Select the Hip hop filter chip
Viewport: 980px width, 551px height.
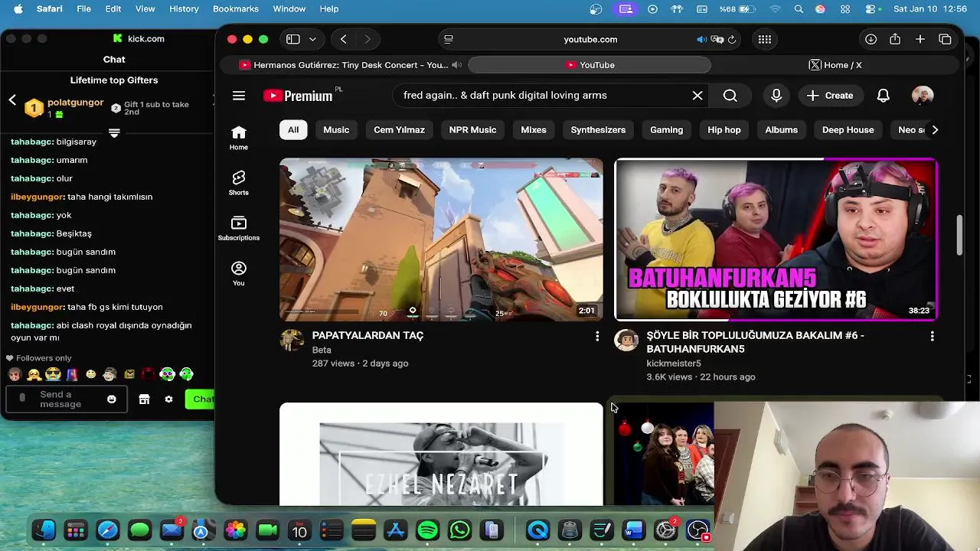pyautogui.click(x=724, y=130)
